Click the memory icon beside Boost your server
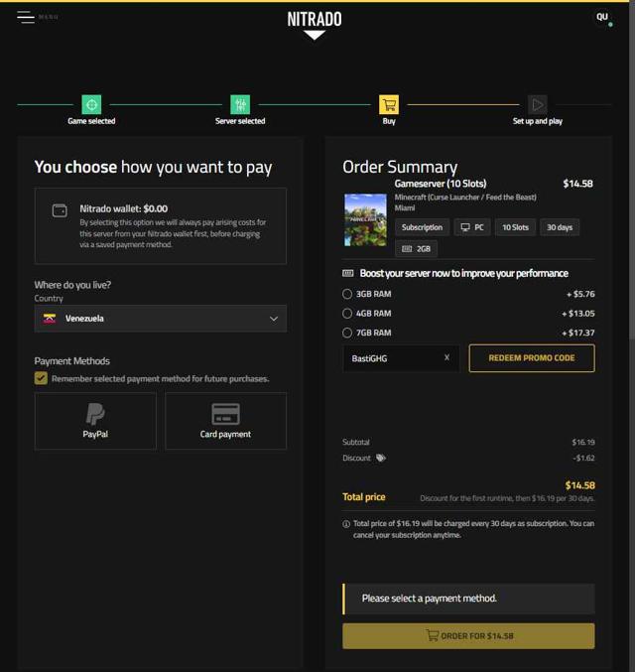This screenshot has height=672, width=635. click(348, 273)
